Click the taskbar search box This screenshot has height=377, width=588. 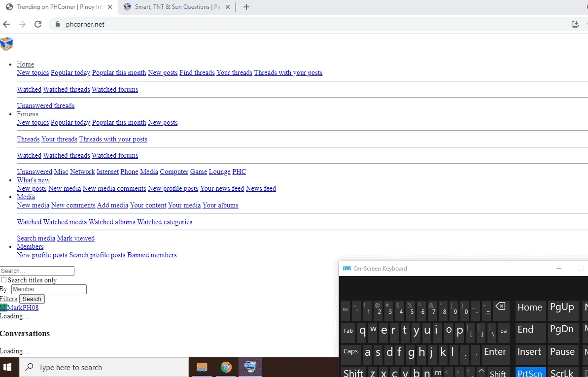104,367
